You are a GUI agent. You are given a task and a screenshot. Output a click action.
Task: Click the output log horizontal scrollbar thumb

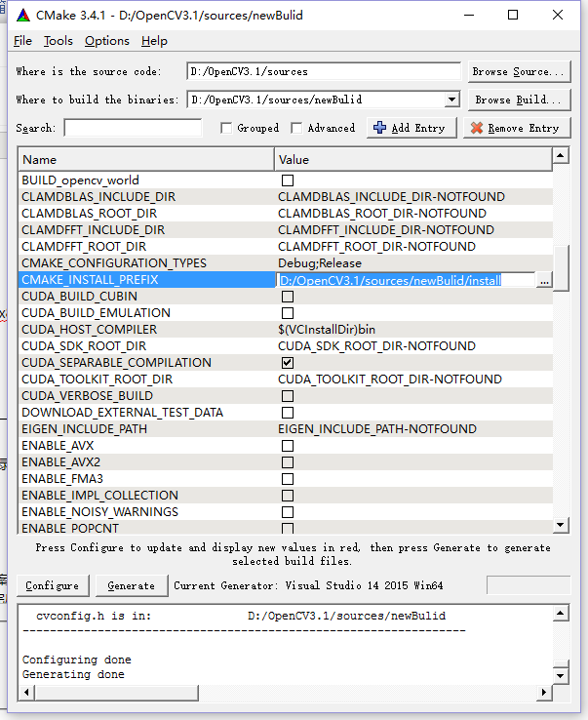coord(117,693)
